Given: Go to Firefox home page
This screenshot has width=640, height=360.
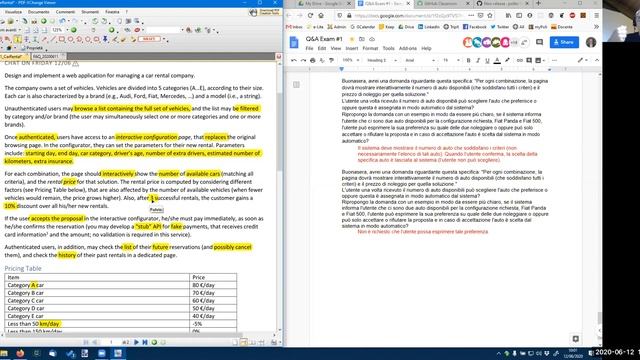Looking at the screenshot, I should click(x=321, y=16).
